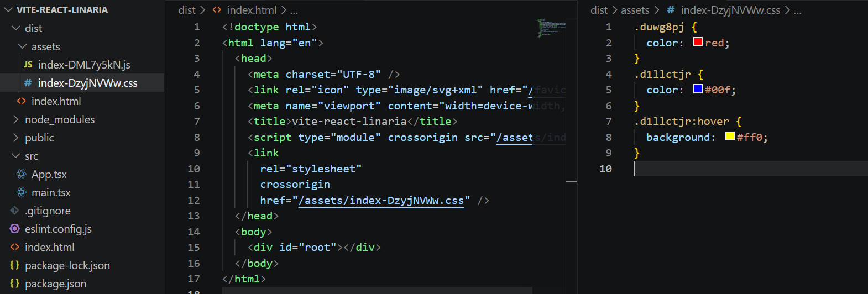Screen dimensions: 868x294
Task: Expand the node_modules folder
Action: point(16,119)
